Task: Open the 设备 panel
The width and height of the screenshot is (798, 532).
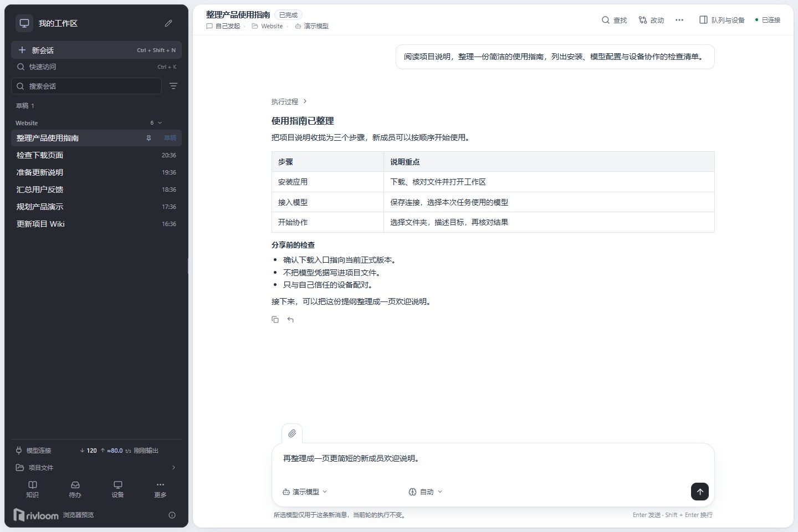Action: (x=117, y=489)
